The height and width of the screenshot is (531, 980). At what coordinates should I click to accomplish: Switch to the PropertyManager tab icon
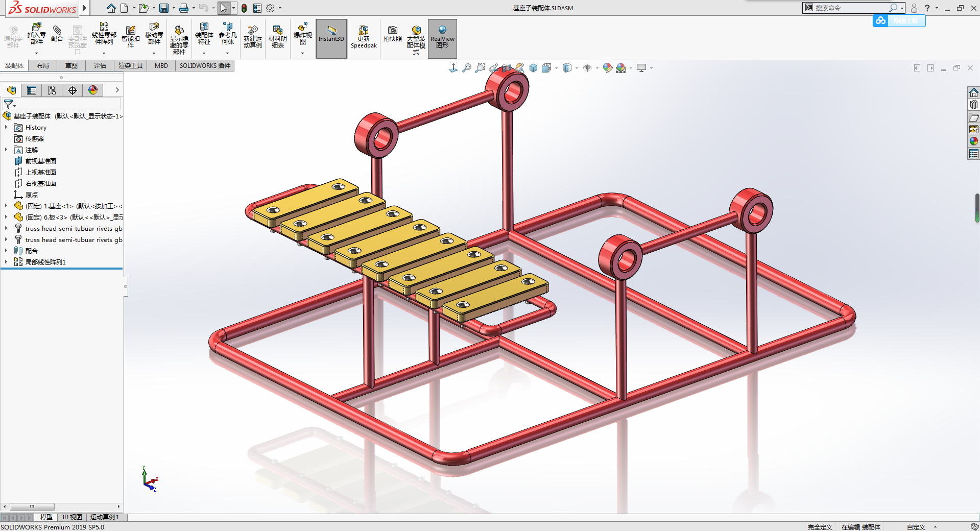pos(32,90)
